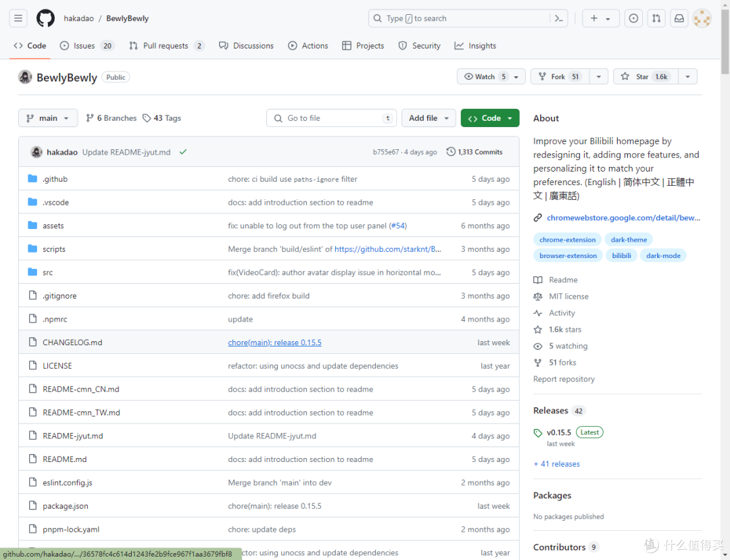Image resolution: width=730 pixels, height=560 pixels.
Task: Click the hakadao owner link in breadcrumb
Action: click(x=78, y=19)
